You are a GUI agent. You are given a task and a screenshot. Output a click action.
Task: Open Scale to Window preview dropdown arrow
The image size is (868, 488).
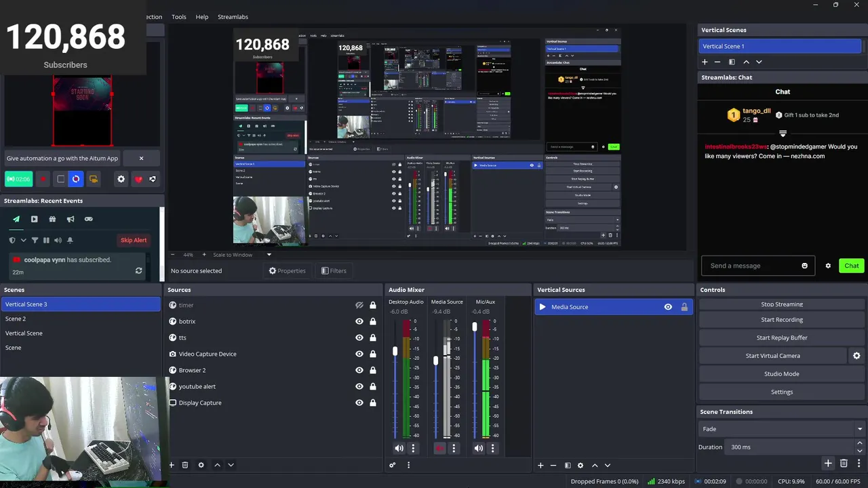[269, 255]
